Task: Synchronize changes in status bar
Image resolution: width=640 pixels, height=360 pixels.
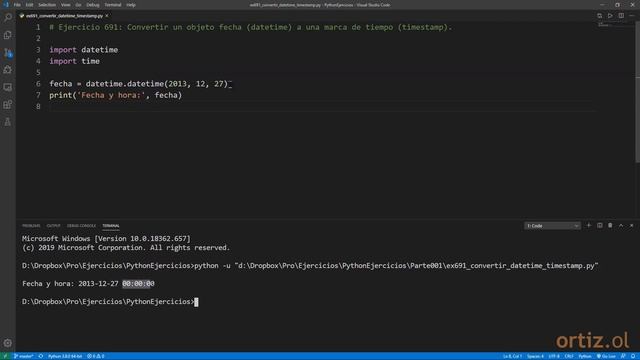Action: click(41, 356)
